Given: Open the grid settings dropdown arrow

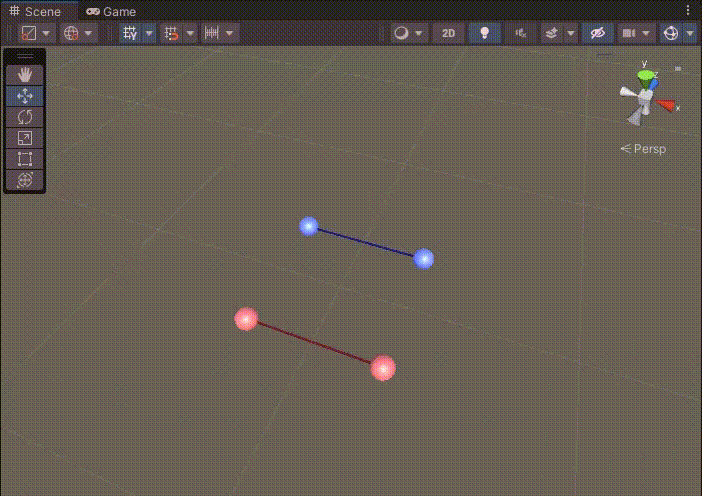Looking at the screenshot, I should pos(149,33).
